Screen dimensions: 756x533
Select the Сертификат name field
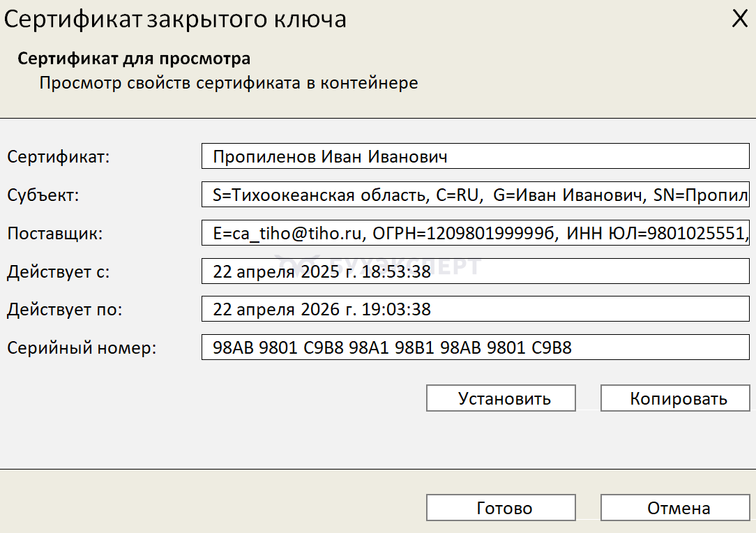[x=475, y=157]
